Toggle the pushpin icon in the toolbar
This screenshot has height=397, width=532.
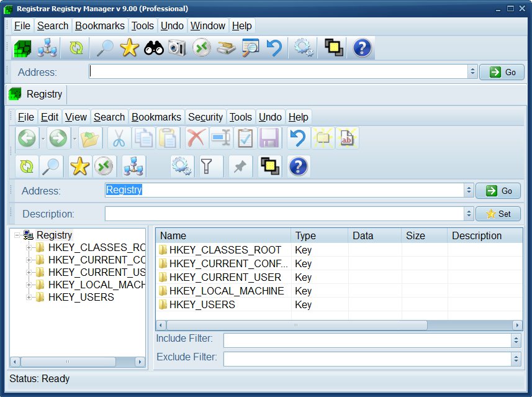pyautogui.click(x=238, y=166)
